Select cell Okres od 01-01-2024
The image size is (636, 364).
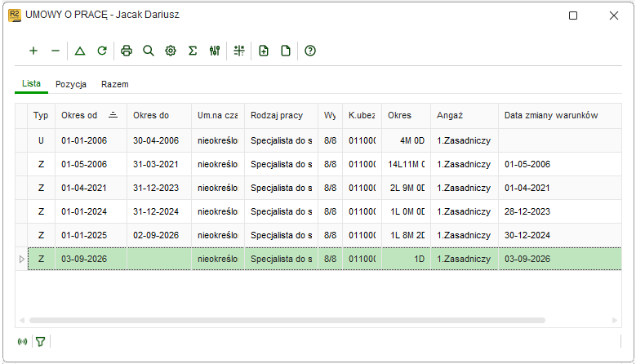91,211
